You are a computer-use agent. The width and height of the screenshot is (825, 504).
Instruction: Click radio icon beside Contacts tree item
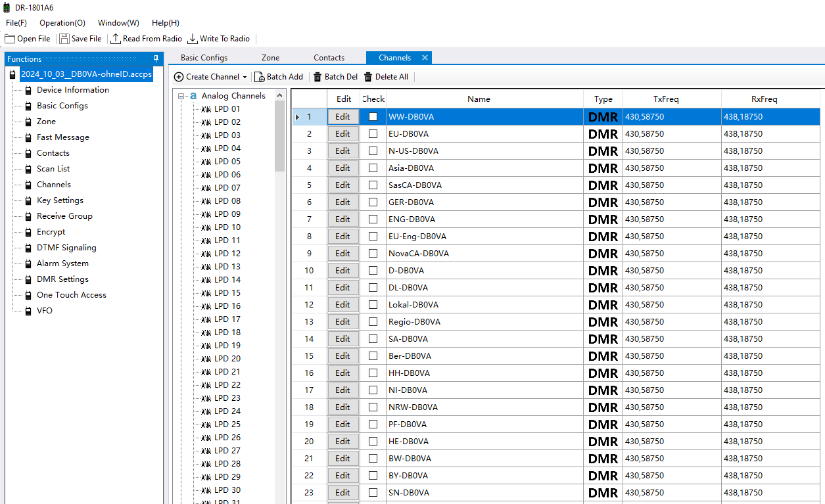[28, 153]
